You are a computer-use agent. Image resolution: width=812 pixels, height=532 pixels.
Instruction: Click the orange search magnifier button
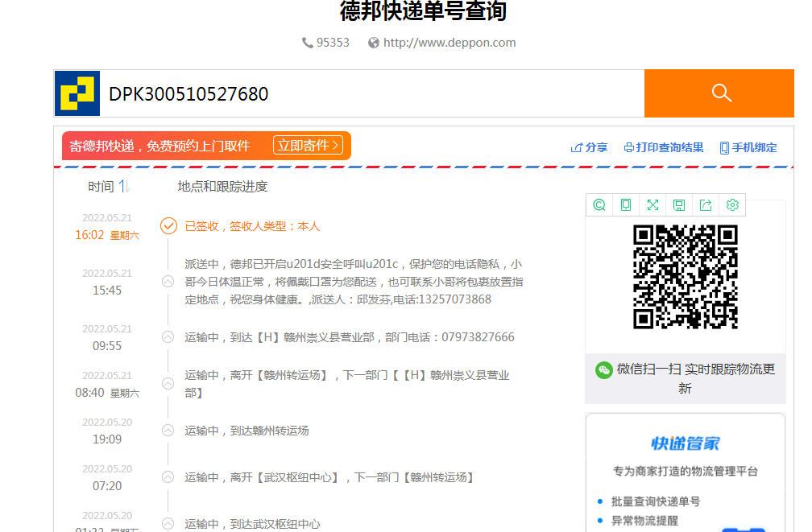point(719,93)
